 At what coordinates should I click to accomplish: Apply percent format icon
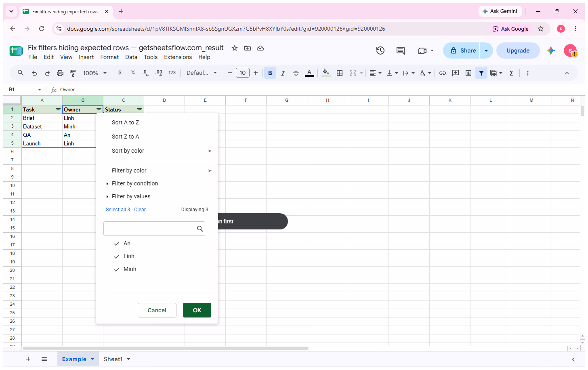click(x=133, y=73)
